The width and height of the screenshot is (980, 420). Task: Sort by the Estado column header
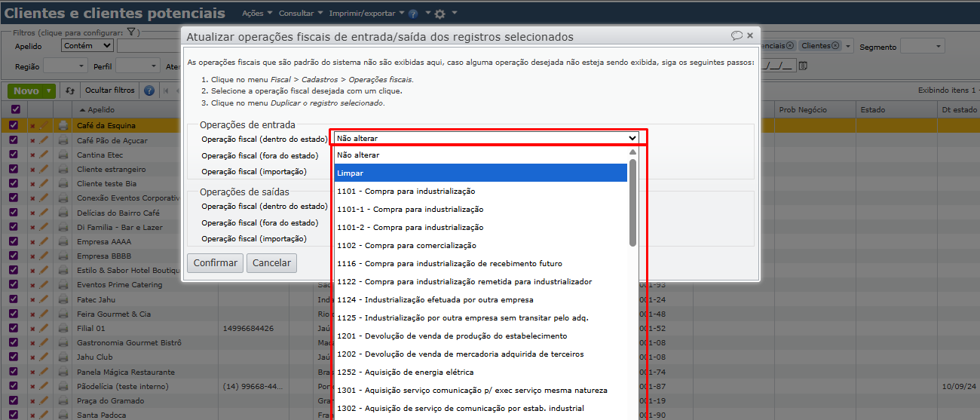[873, 110]
